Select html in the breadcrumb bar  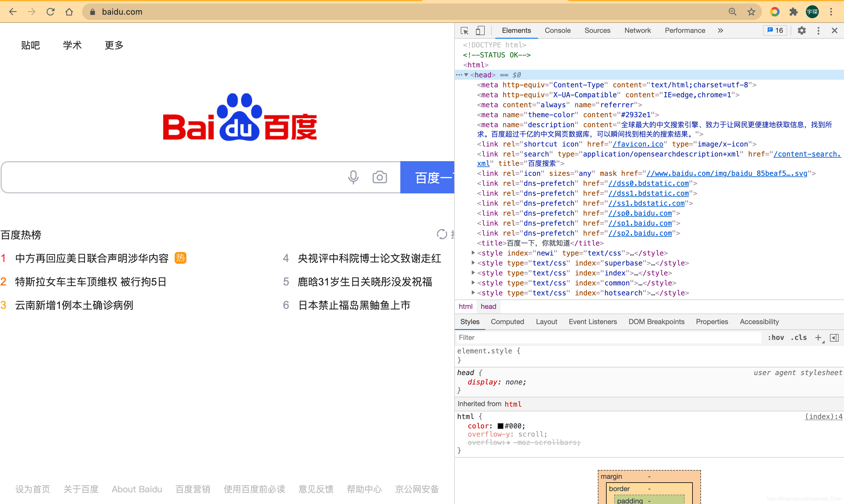465,306
